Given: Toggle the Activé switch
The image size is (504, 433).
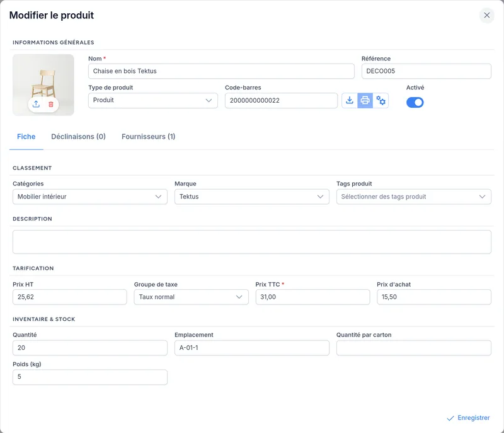Looking at the screenshot, I should [415, 103].
